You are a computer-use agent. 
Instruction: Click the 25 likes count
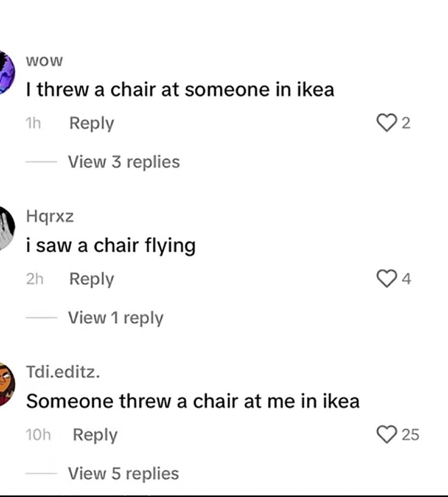click(x=411, y=434)
